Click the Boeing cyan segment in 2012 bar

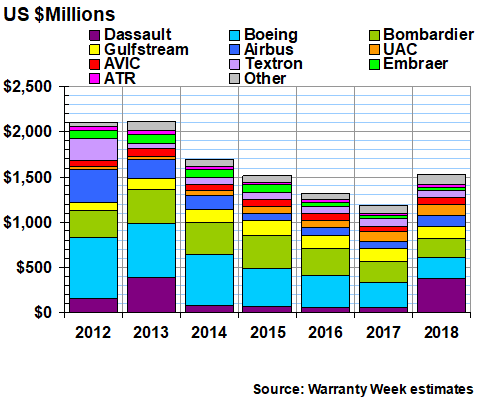point(93,268)
